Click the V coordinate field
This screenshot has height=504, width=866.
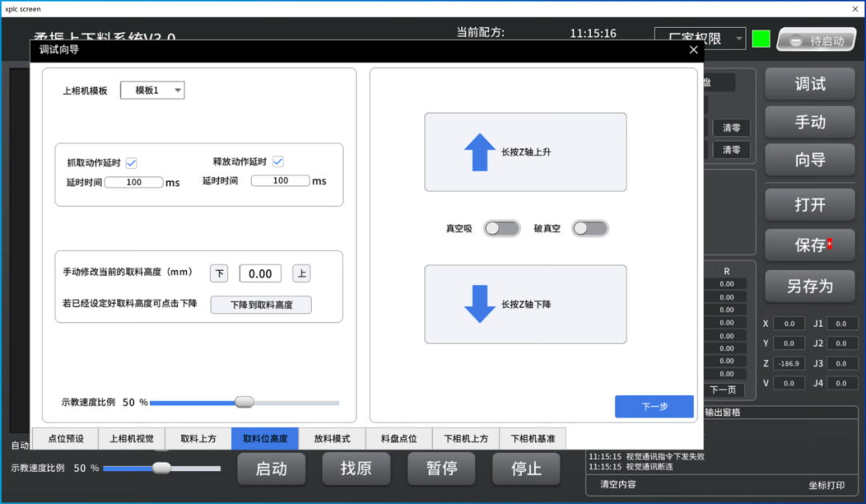click(x=789, y=383)
